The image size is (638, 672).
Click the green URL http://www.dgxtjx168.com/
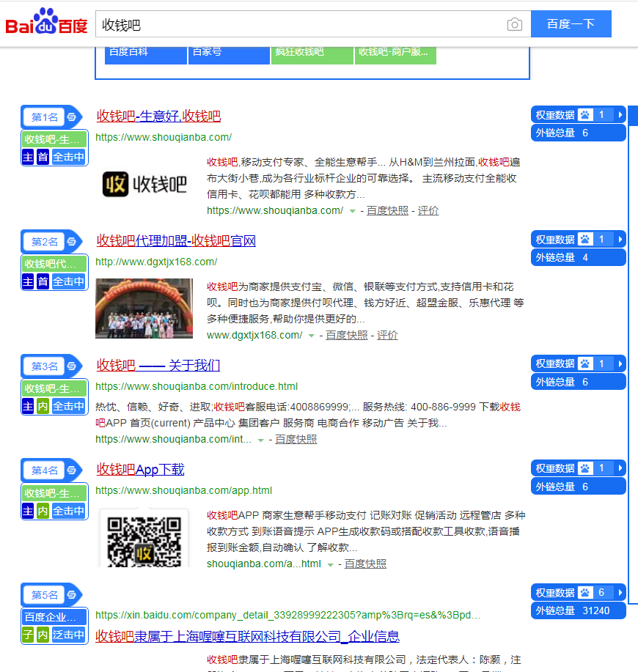pyautogui.click(x=156, y=262)
